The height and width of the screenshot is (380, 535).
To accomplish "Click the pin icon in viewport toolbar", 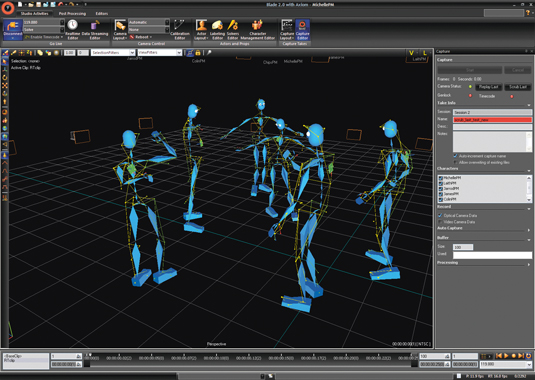I will pos(209,53).
